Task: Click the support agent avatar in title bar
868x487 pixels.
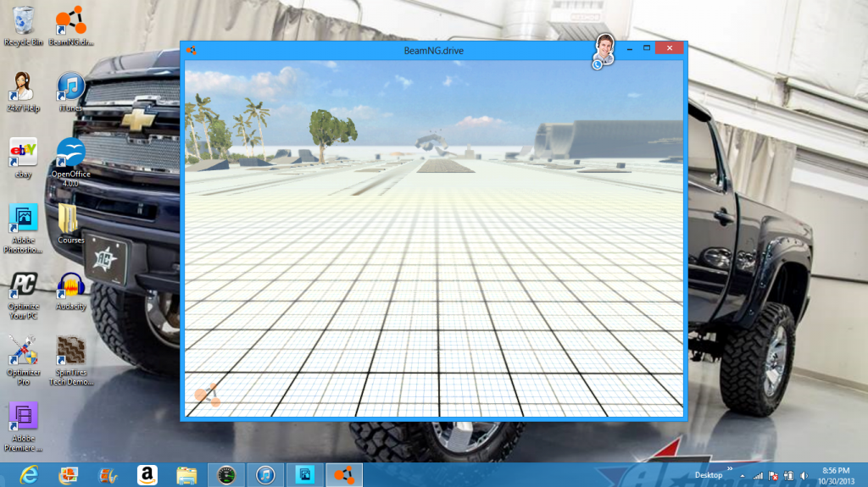Action: pyautogui.click(x=604, y=51)
